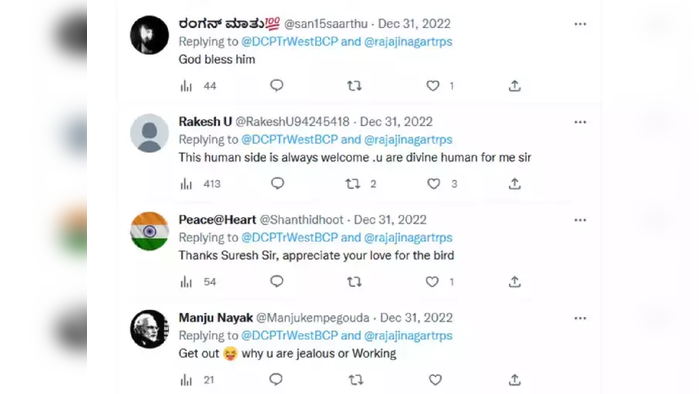Like Rakesh U's divine human reply
This screenshot has width=699, height=394.
tap(433, 184)
